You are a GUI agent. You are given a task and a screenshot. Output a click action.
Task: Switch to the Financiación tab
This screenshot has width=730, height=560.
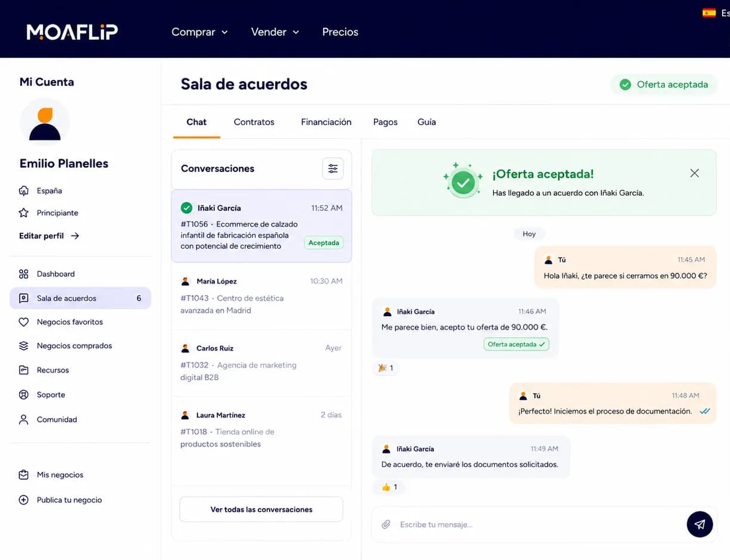[x=326, y=122]
